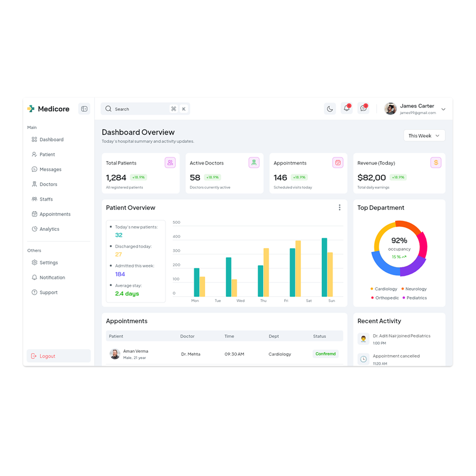476x476 pixels.
Task: Click the Revenue dollar card icon
Action: pyautogui.click(x=436, y=163)
